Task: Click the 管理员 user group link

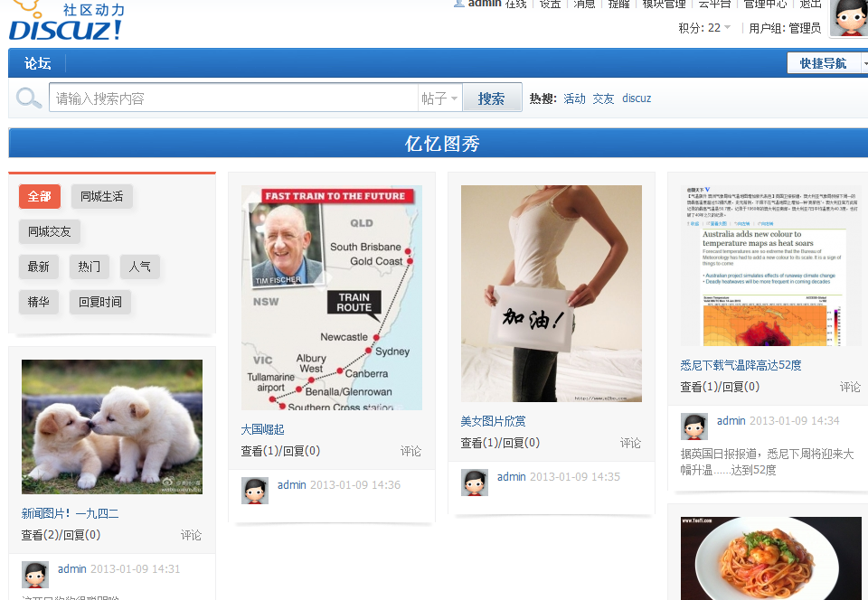Action: click(805, 28)
